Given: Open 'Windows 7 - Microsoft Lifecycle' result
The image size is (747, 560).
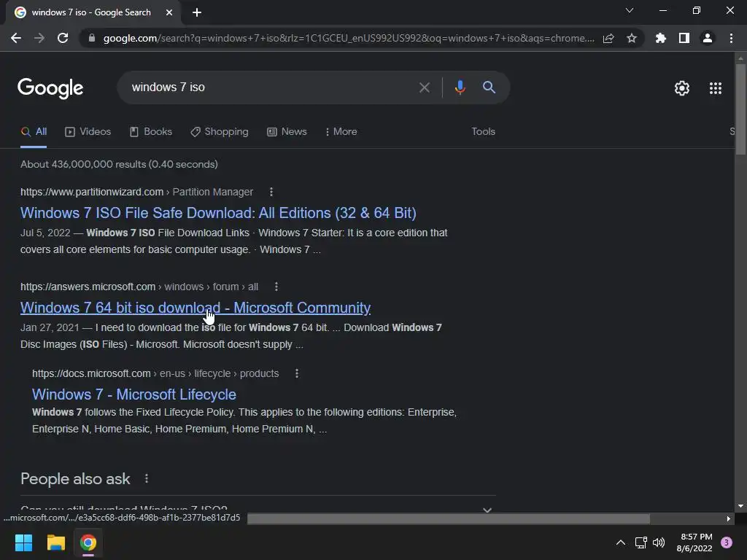Looking at the screenshot, I should 134,394.
